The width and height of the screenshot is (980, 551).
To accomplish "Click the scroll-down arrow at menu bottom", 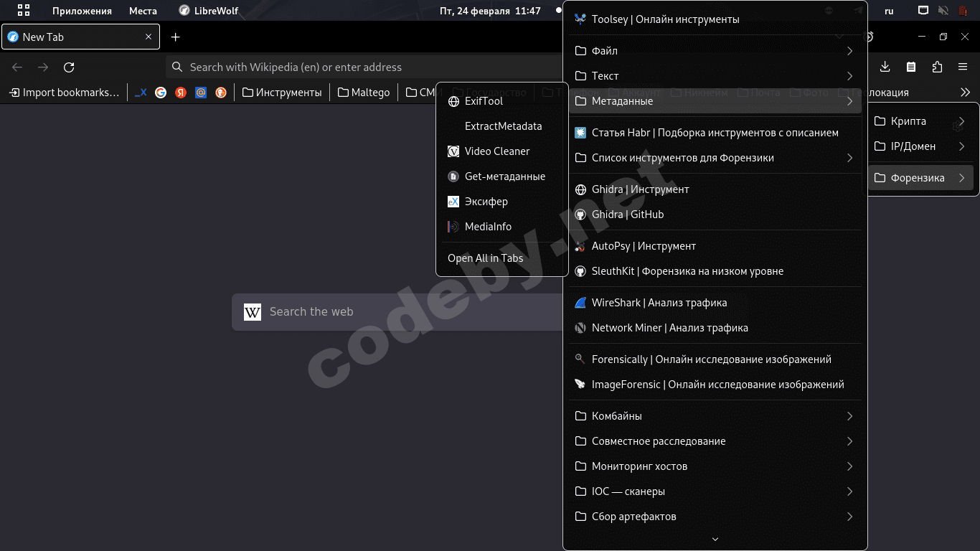I will (x=715, y=539).
